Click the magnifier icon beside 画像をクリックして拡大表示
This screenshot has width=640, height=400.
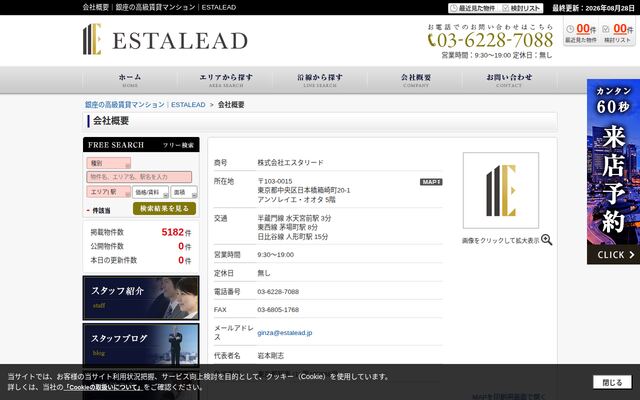tap(547, 240)
